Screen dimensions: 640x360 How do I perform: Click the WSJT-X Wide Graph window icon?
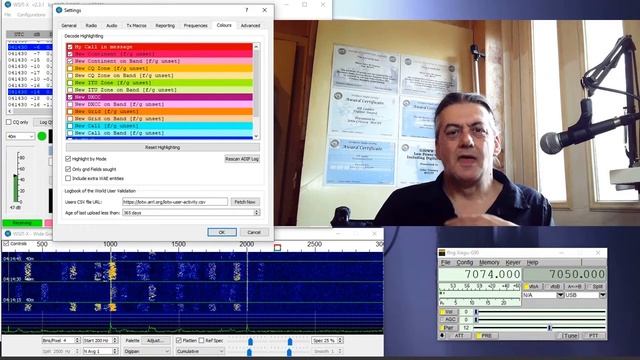point(7,234)
